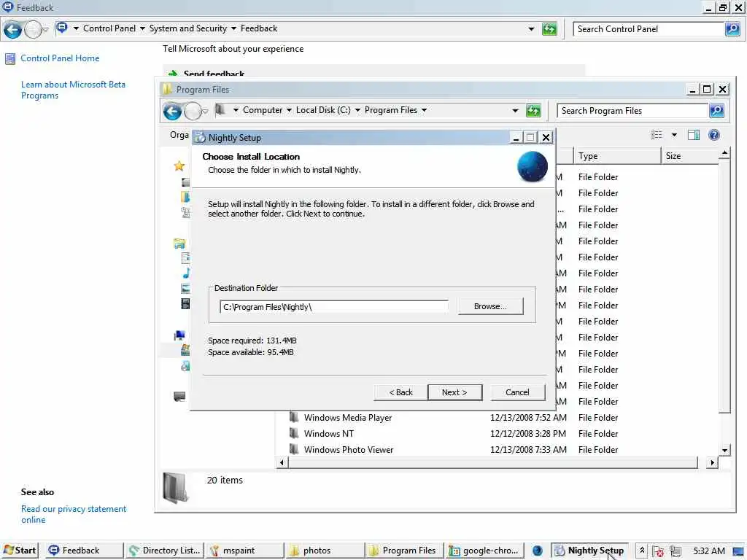This screenshot has height=560, width=747.
Task: Click the Start button
Action: tap(20, 551)
